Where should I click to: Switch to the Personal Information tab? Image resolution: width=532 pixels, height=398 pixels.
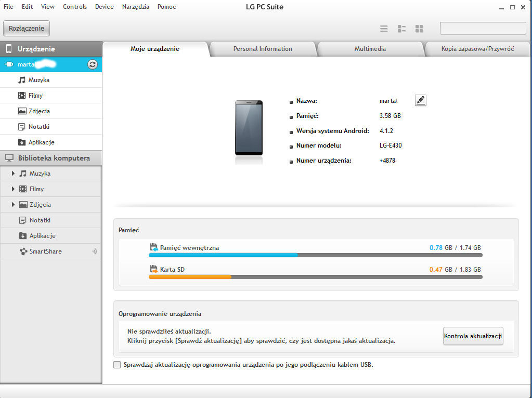click(x=263, y=49)
